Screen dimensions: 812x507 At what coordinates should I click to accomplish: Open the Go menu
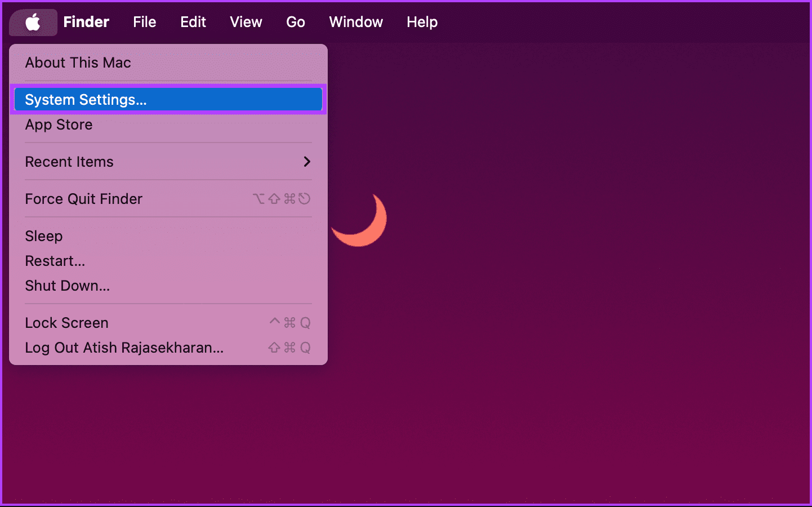pyautogui.click(x=295, y=22)
